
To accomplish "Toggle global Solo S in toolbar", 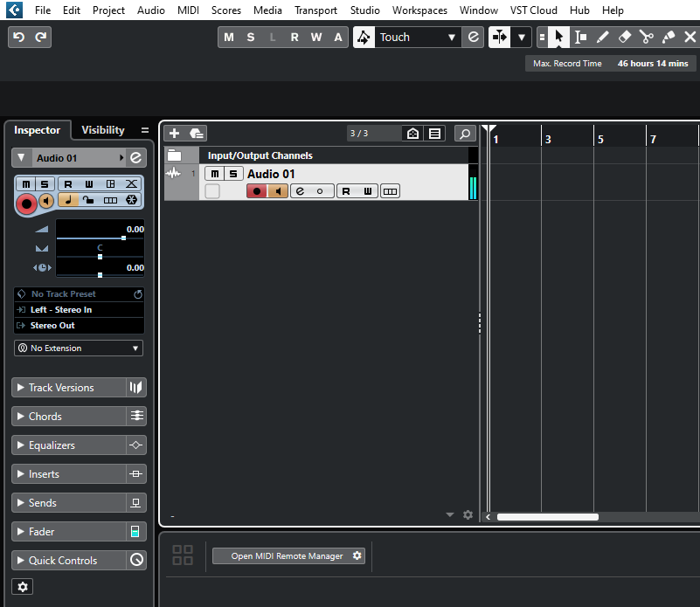I will [x=251, y=37].
